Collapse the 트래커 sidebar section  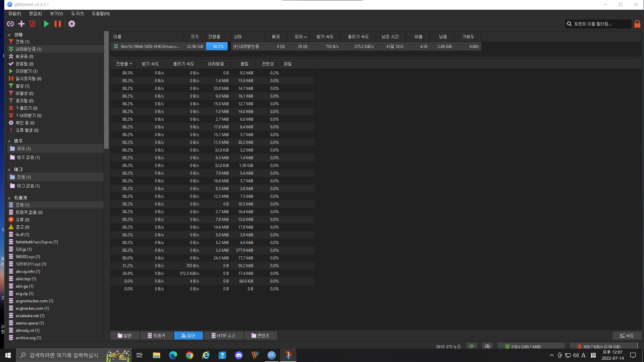tap(9, 198)
